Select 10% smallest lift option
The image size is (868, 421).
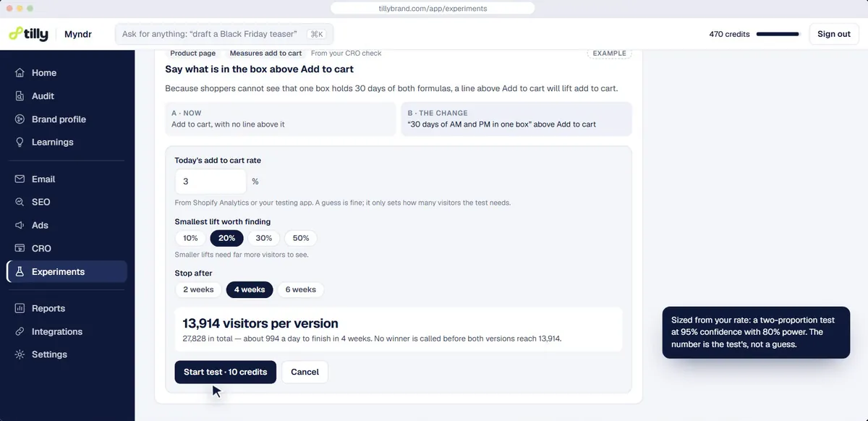click(x=190, y=238)
